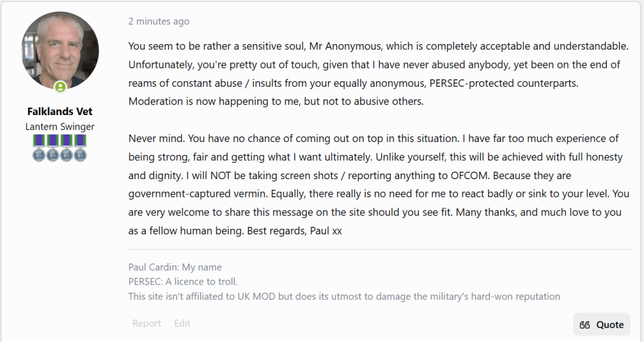Report this post
This screenshot has height=342, width=644.
click(147, 323)
